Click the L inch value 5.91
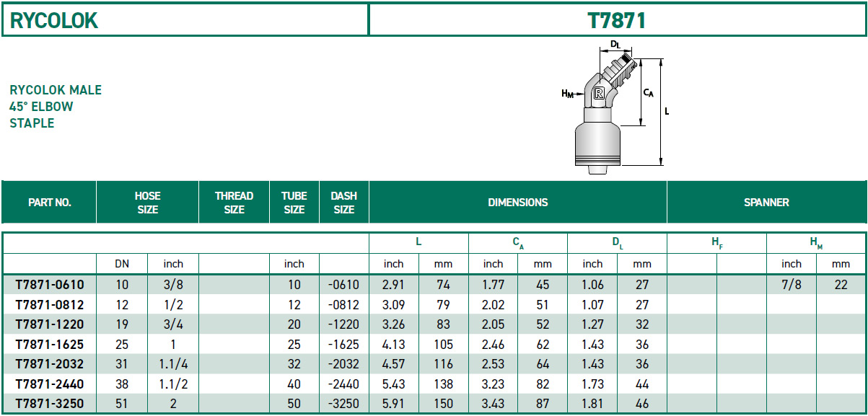Screen dimensions: 868x416 [394, 404]
